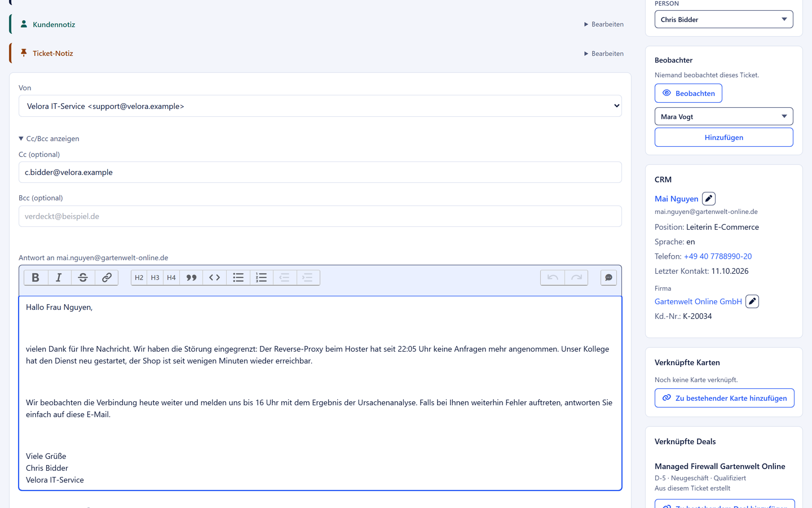The image size is (812, 508).
Task: Open the Person dropdown Chris Bidder
Action: (724, 19)
